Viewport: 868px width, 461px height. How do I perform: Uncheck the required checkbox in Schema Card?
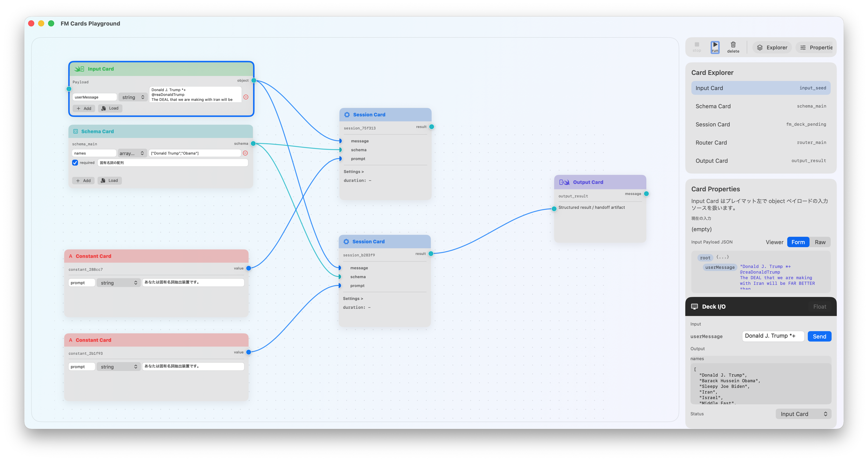pos(75,163)
